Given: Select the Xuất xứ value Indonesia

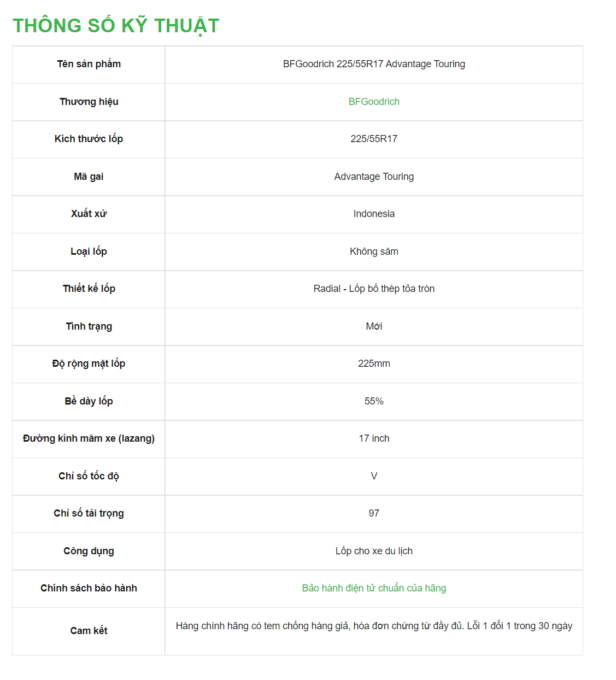Looking at the screenshot, I should point(374,214).
